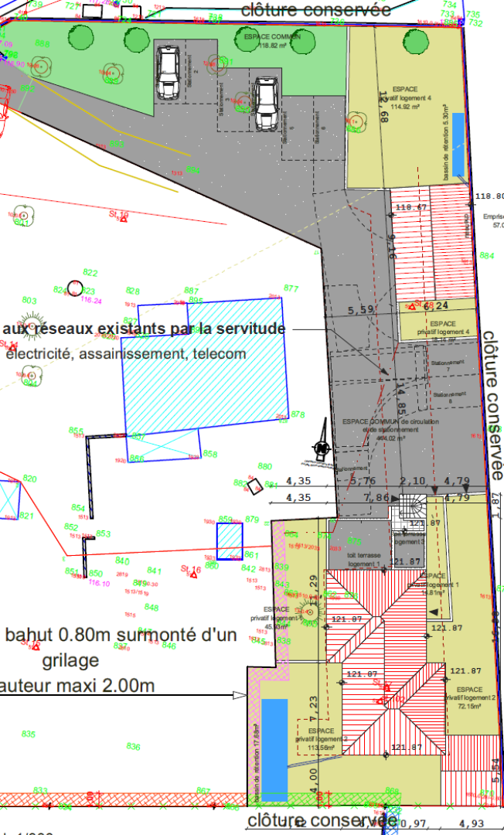Click the black compass symbol beside the driveway
Image resolution: width=504 pixels, height=835 pixels.
click(322, 448)
